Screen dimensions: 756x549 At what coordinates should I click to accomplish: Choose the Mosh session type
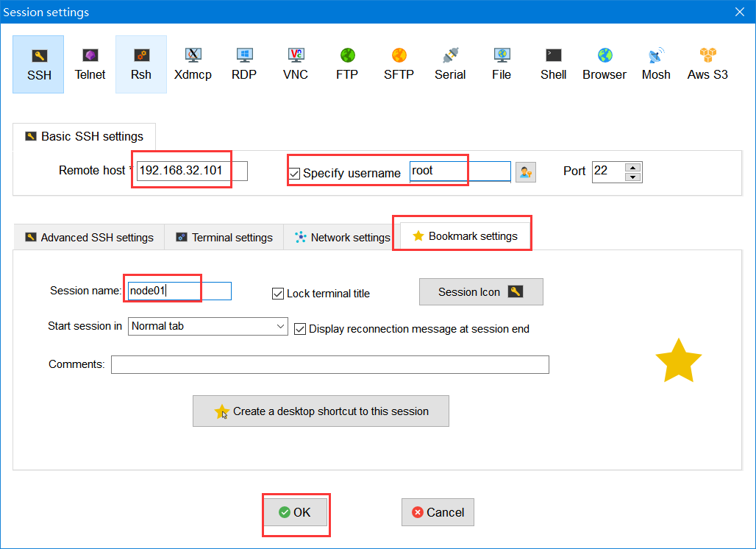point(656,64)
